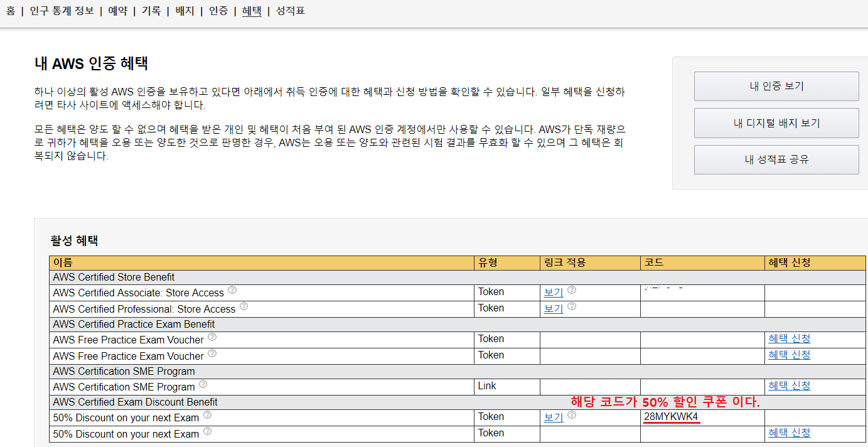Open help icon beside AWS Certified Associate: Store Access
Viewport: 868px width, 447px height.
tap(232, 290)
